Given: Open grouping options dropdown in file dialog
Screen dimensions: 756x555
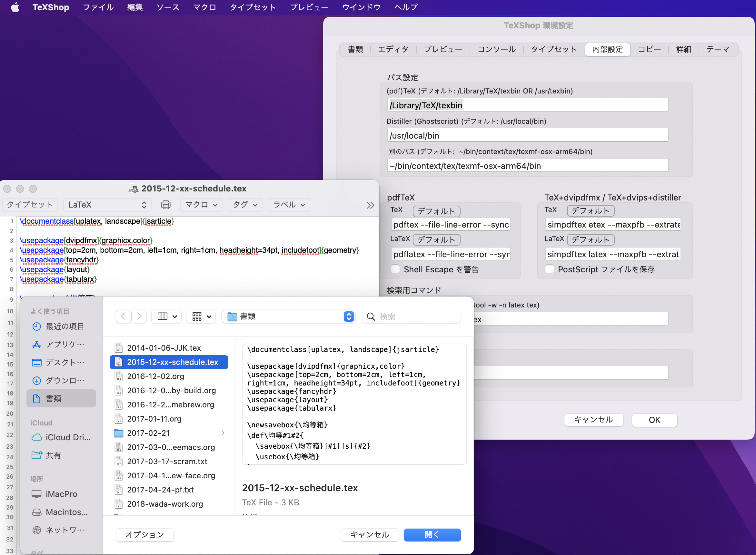Looking at the screenshot, I should click(x=201, y=316).
